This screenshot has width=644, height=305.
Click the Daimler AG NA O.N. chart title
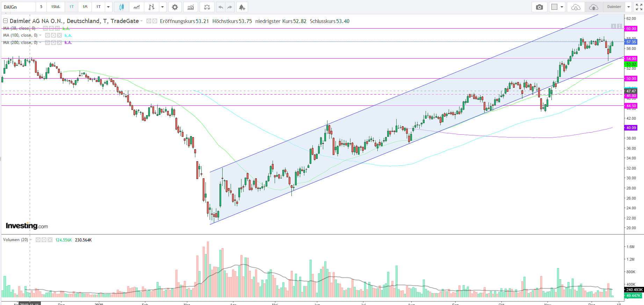(x=74, y=21)
